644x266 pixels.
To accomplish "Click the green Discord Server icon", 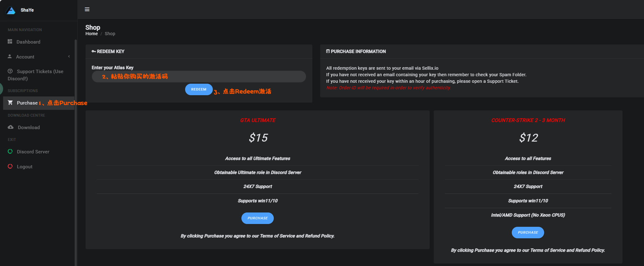I will pos(10,152).
